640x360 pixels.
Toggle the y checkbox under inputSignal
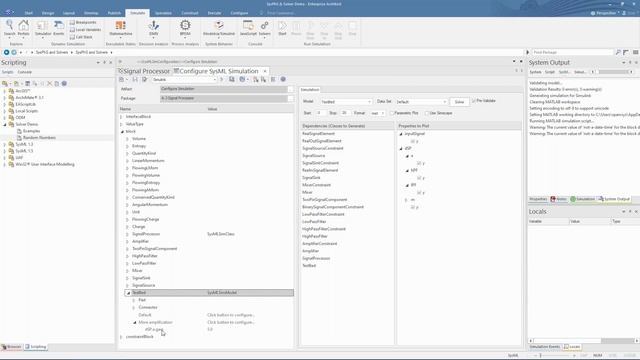pyautogui.click(x=413, y=141)
